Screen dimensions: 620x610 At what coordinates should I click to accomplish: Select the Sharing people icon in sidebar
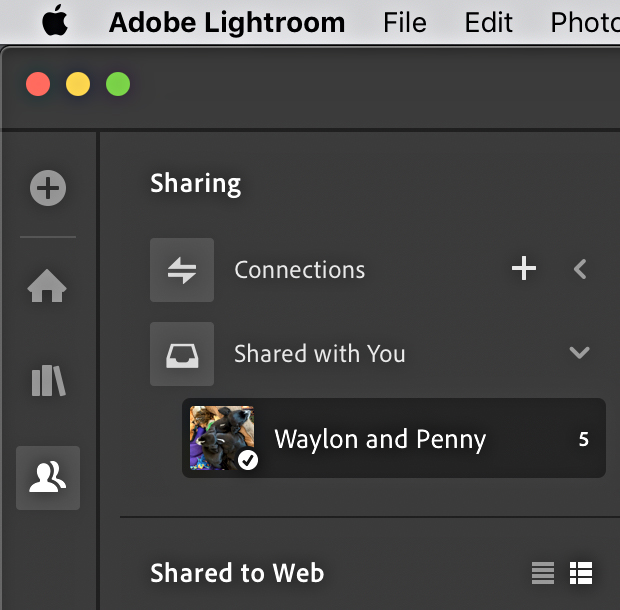coord(48,478)
